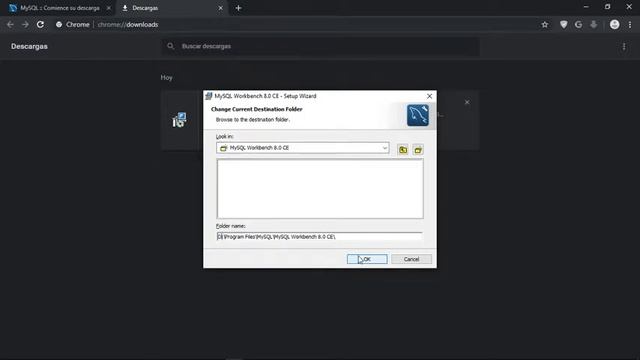Click the Change Current Destination Folder heading
The width and height of the screenshot is (640, 360).
[x=257, y=109]
